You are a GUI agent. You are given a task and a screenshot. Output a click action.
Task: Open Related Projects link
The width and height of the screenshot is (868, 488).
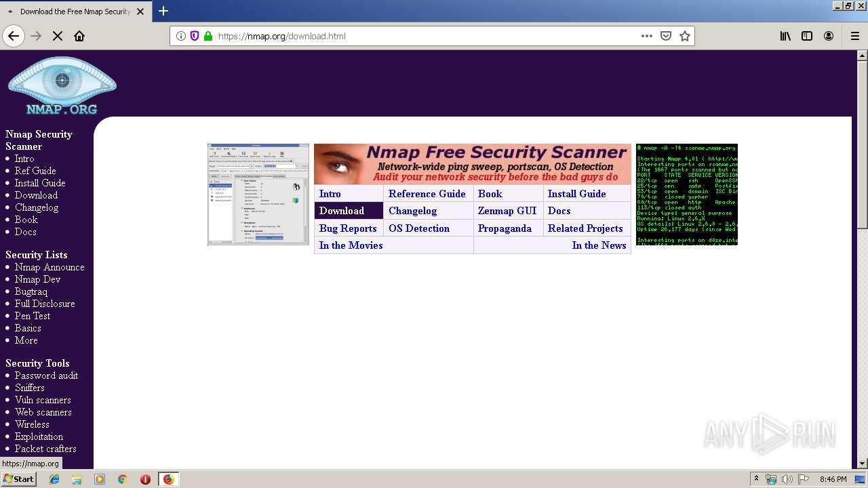(x=585, y=228)
